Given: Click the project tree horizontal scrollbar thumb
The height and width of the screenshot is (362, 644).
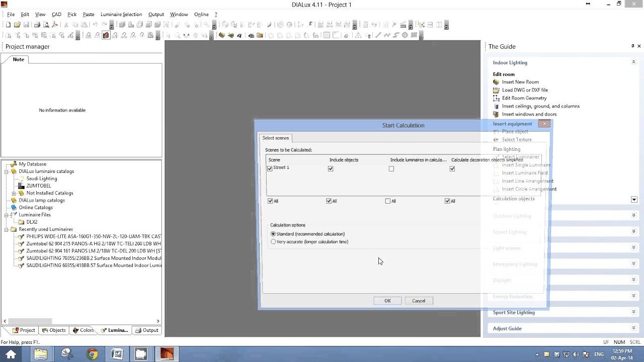Looking at the screenshot, I should pos(31,321).
